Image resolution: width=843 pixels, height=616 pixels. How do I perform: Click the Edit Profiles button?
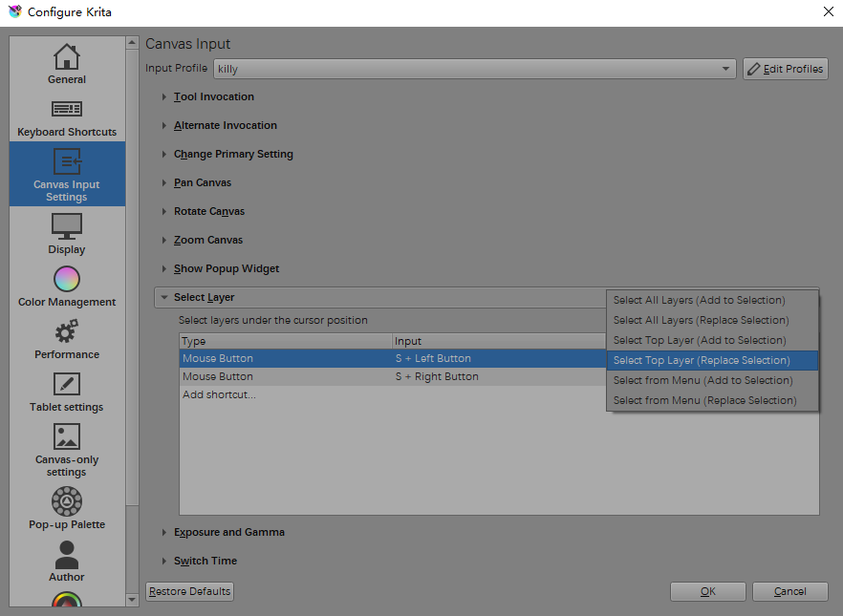pyautogui.click(x=786, y=69)
